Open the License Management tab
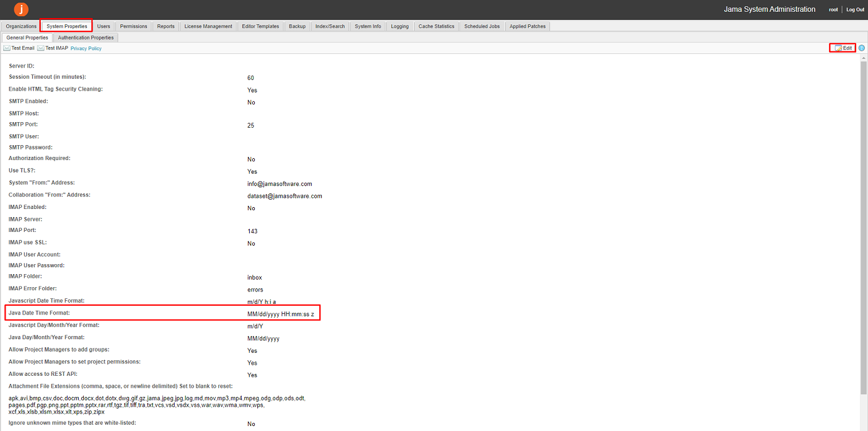 (208, 26)
